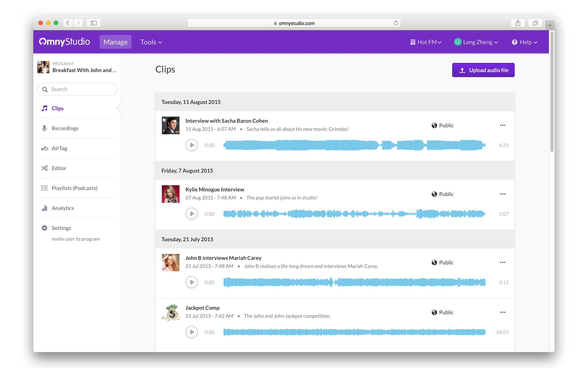Click the globe icon on the Jackpot Comp clip

[434, 312]
